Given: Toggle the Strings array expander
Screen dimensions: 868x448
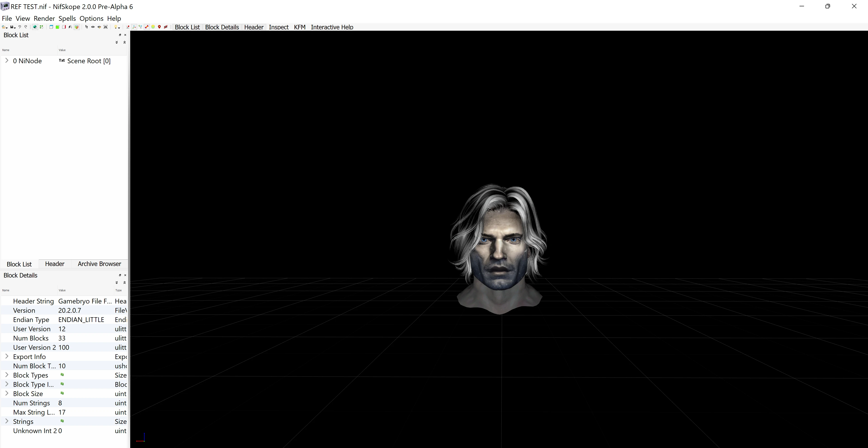Looking at the screenshot, I should pyautogui.click(x=7, y=421).
